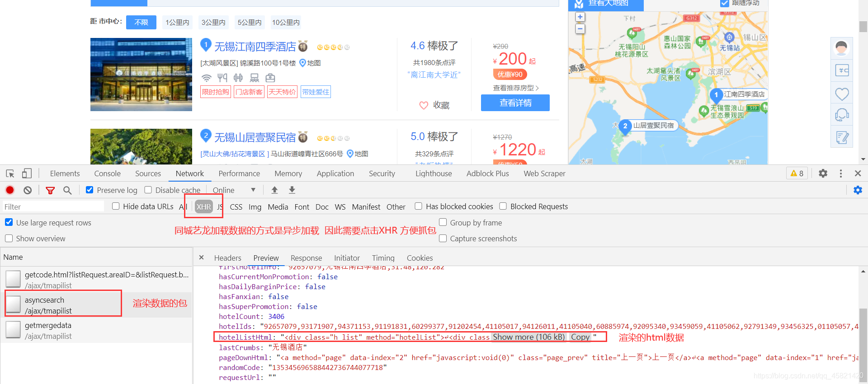Open network search magnifier icon

coord(67,190)
